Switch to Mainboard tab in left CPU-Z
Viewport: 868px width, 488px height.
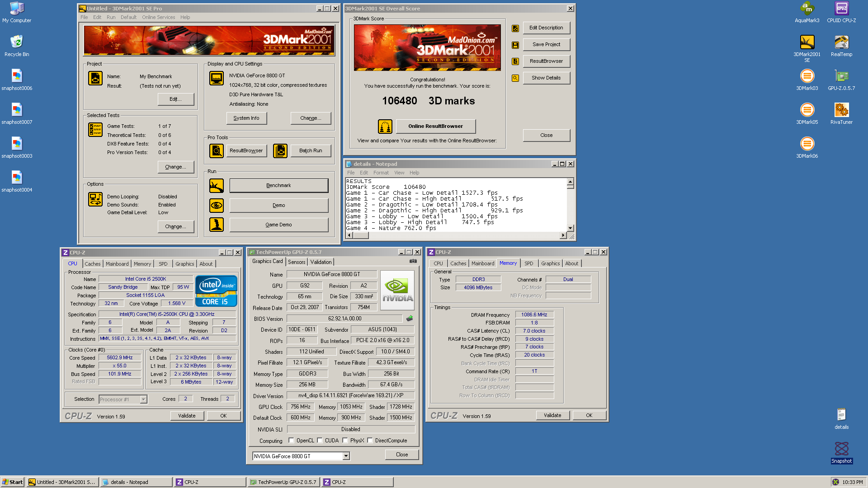117,264
